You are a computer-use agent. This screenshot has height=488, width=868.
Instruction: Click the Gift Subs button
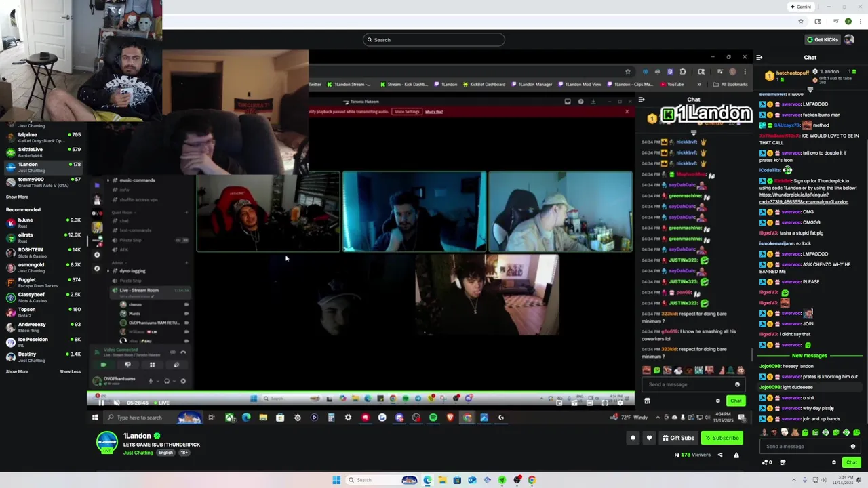click(678, 438)
